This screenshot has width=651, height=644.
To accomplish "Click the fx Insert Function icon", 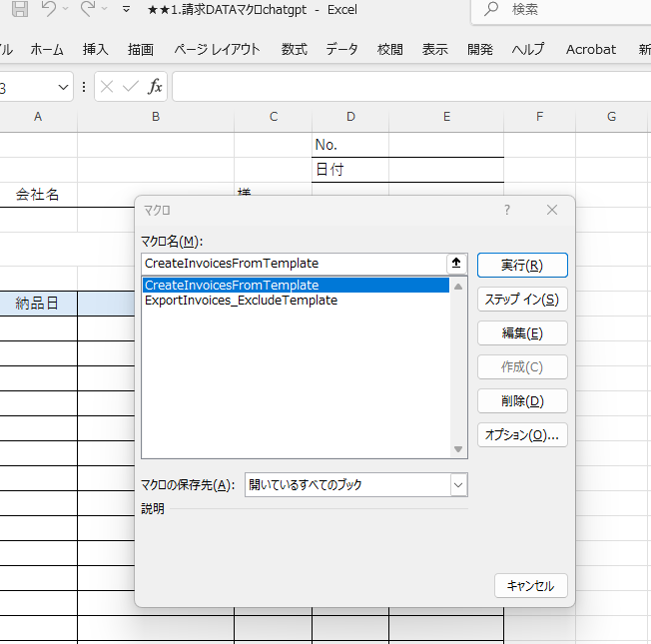I will click(x=155, y=87).
